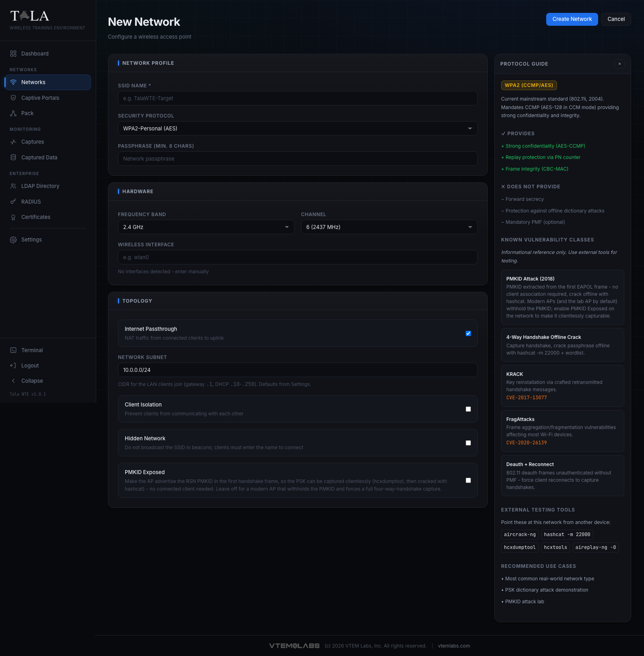Open LDAP Directory page
The height and width of the screenshot is (656, 644).
point(48,186)
